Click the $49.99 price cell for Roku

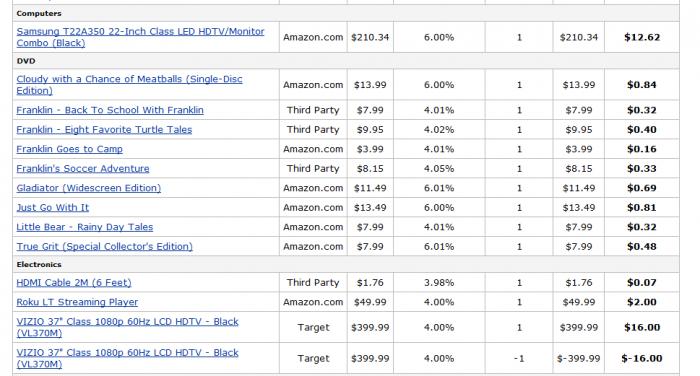coord(370,302)
